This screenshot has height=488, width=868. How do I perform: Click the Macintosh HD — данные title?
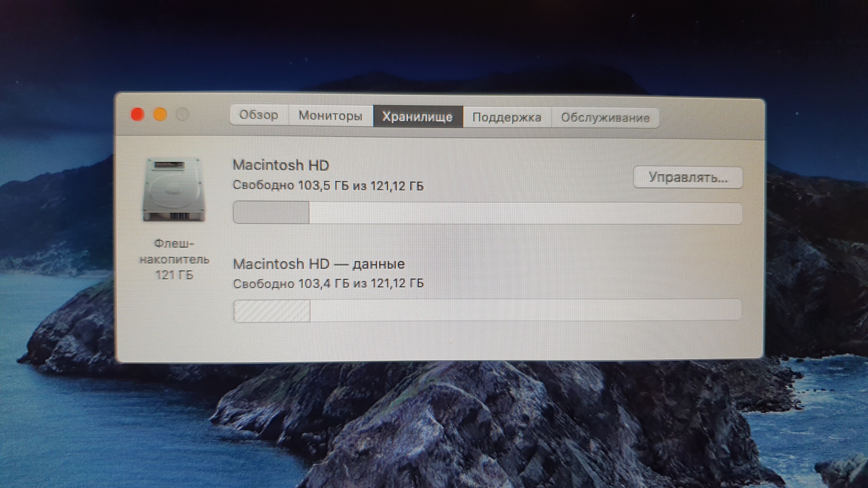[x=319, y=264]
